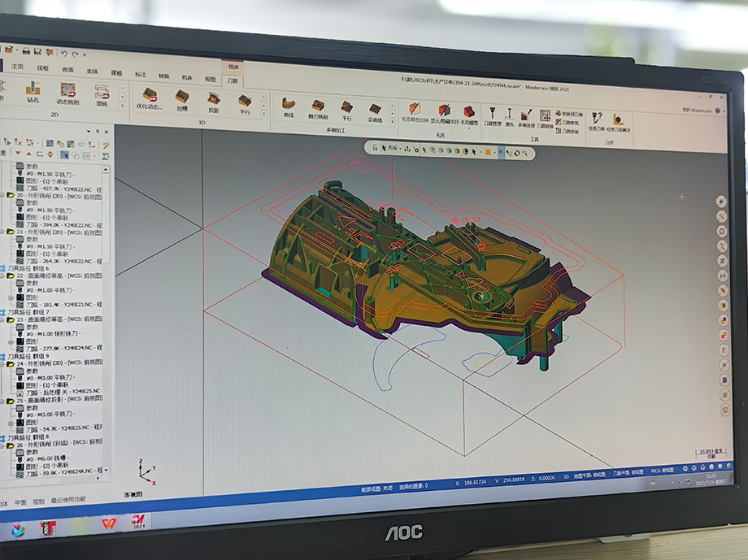This screenshot has height=560, width=748.
Task: Collapse operation 21 外形铣削 (2D) in tree
Action: click(3, 232)
